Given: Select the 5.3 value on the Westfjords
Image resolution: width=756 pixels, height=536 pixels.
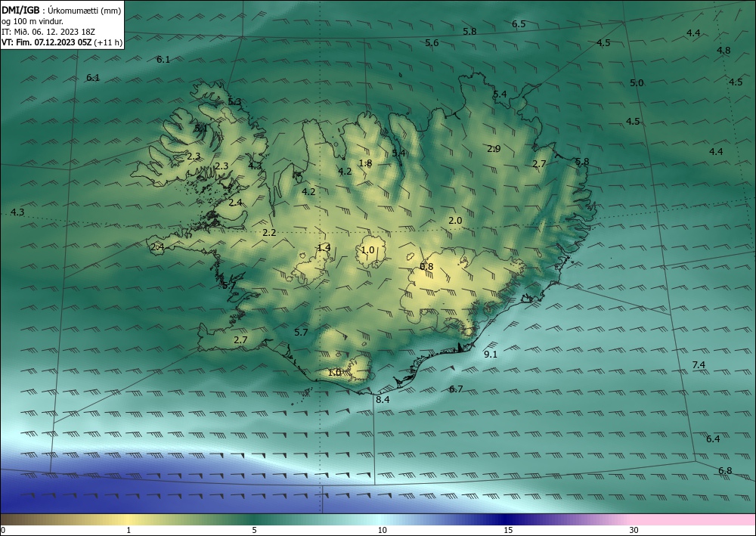Looking at the screenshot, I should click(234, 102).
